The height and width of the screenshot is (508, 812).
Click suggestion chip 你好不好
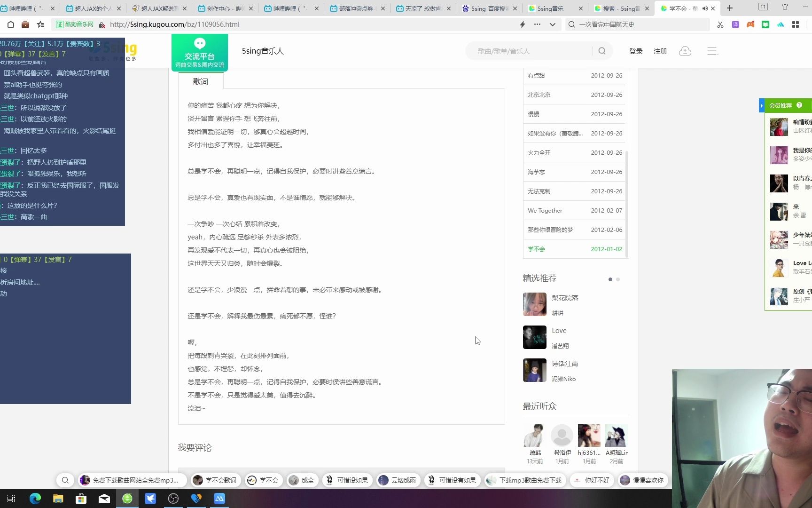(592, 480)
